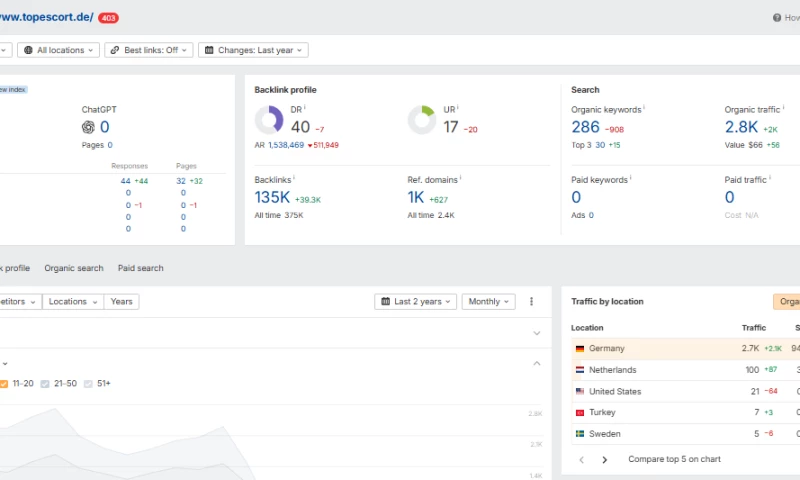Open Organic keywords value 286
This screenshot has height=480, width=800.
click(585, 127)
